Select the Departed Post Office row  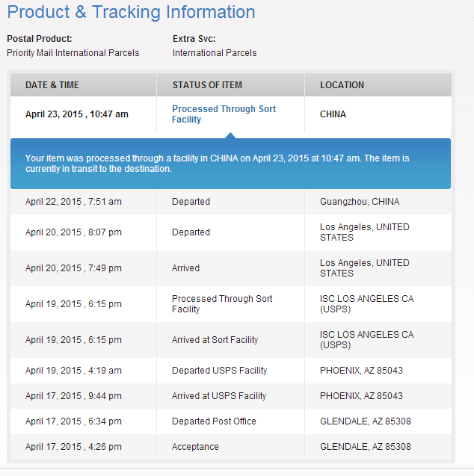point(231,421)
